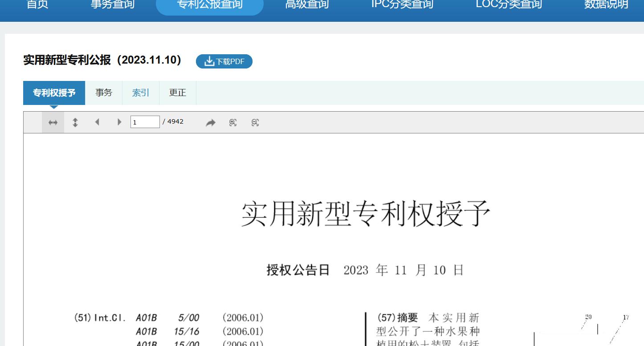Open the LOC分类查询 menu
Screen dimensions: 644x346
[508, 4]
